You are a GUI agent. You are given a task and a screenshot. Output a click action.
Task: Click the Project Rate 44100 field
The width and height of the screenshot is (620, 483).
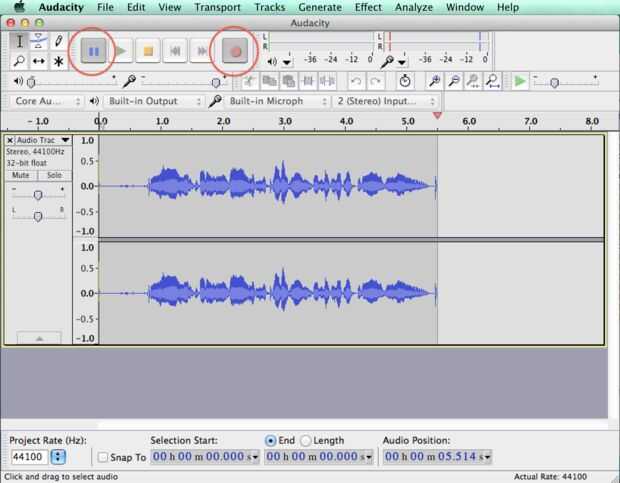pyautogui.click(x=29, y=457)
